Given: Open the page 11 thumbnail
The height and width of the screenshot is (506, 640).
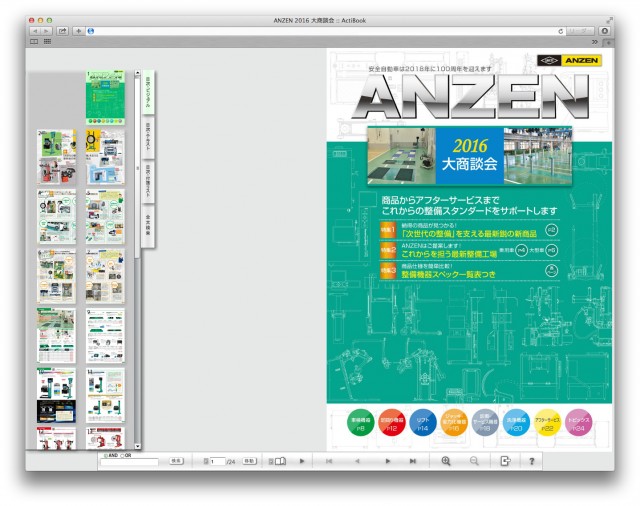Looking at the screenshot, I should 105,395.
